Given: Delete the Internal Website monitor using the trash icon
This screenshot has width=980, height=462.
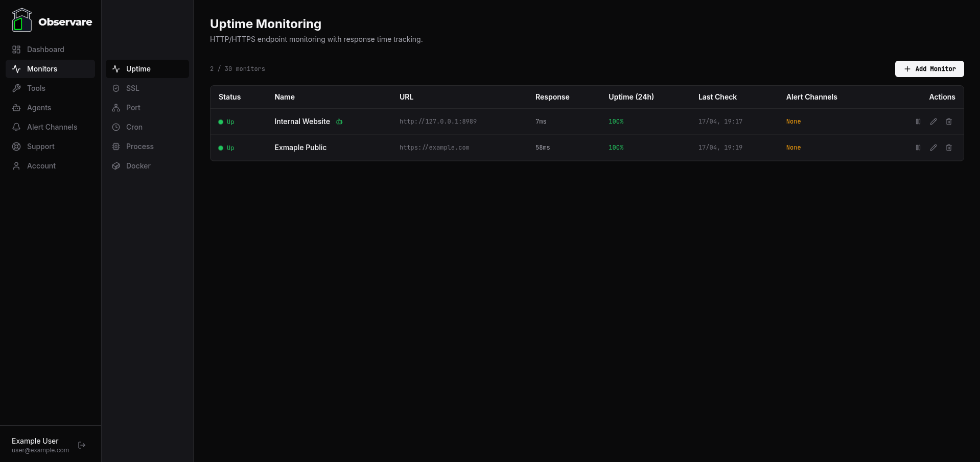Looking at the screenshot, I should click(x=949, y=121).
